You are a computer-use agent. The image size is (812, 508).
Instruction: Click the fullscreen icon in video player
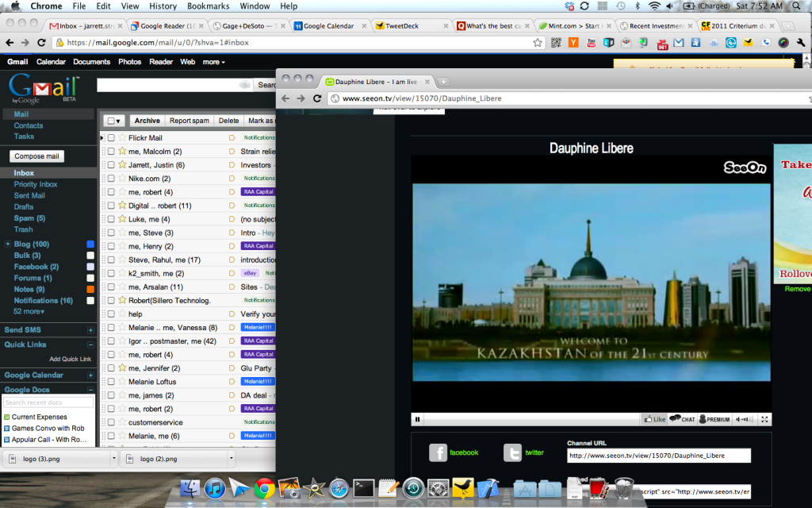coord(764,419)
